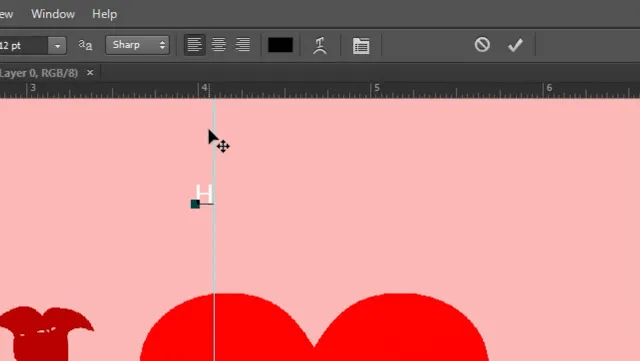Open the Help menu
Viewport: 640px width, 361px height.
click(104, 14)
